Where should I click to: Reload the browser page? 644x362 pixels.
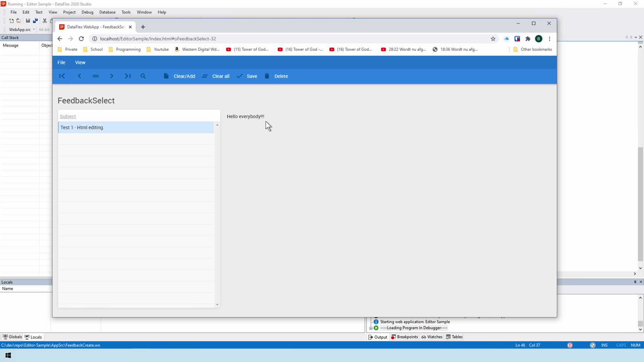[x=81, y=39]
